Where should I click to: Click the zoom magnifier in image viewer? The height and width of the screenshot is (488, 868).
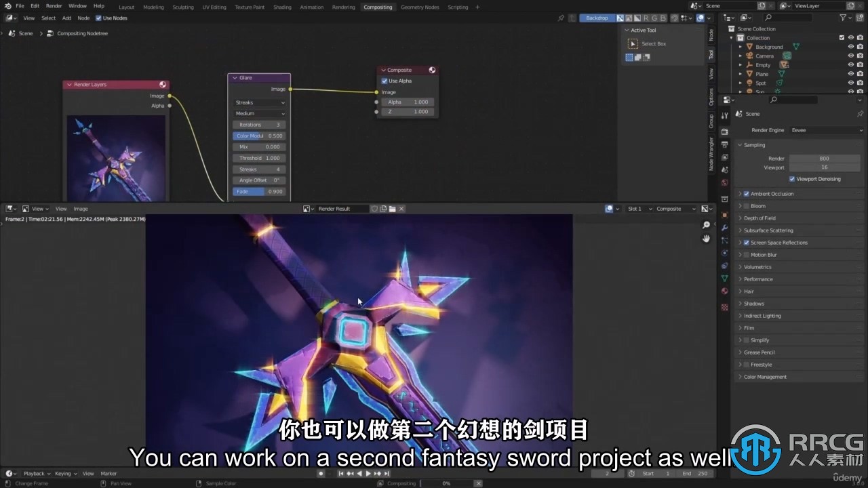706,225
